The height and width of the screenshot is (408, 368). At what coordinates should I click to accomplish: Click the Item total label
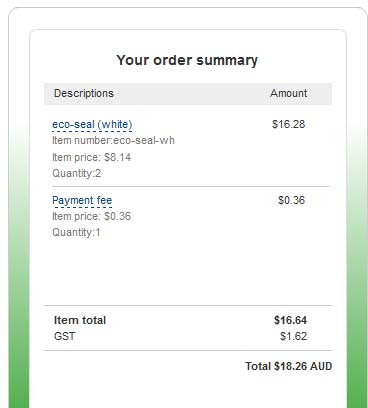coord(80,320)
